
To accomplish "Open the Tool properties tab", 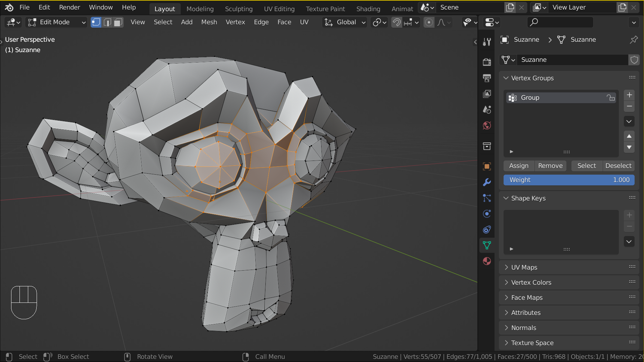I will (487, 42).
